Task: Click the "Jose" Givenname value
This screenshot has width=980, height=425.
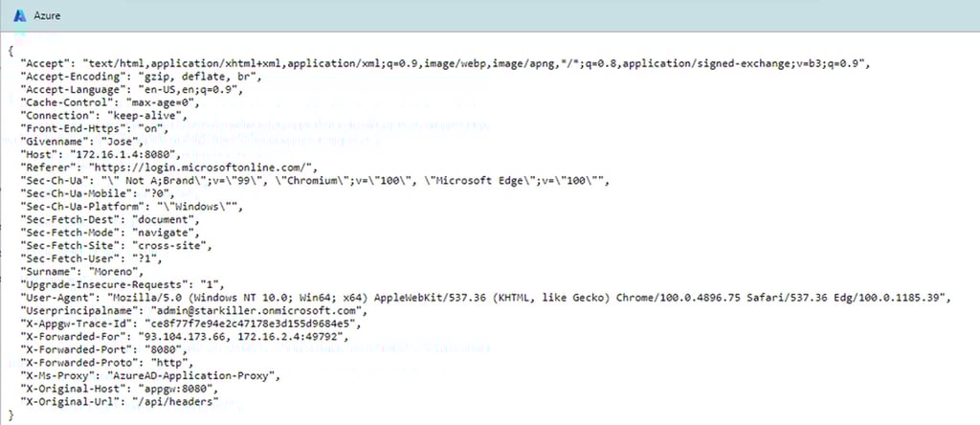Action: [x=124, y=141]
